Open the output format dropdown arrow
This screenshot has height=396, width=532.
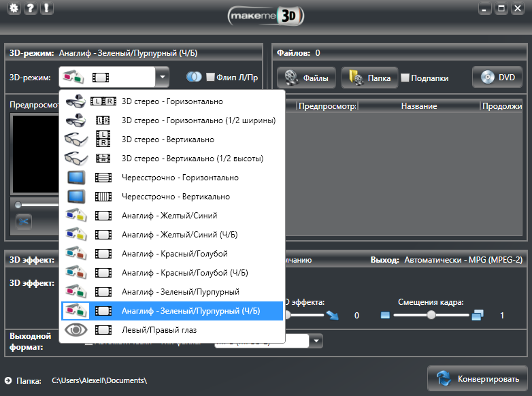pyautogui.click(x=316, y=341)
